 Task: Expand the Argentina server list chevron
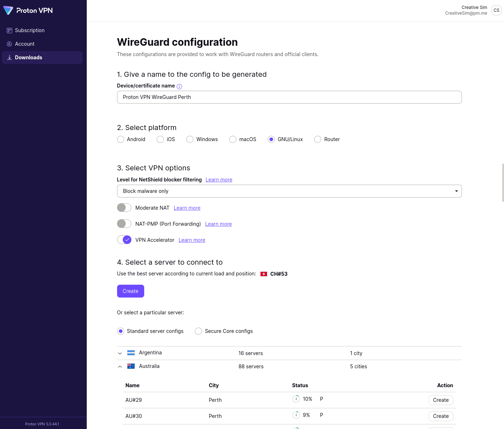coord(120,353)
